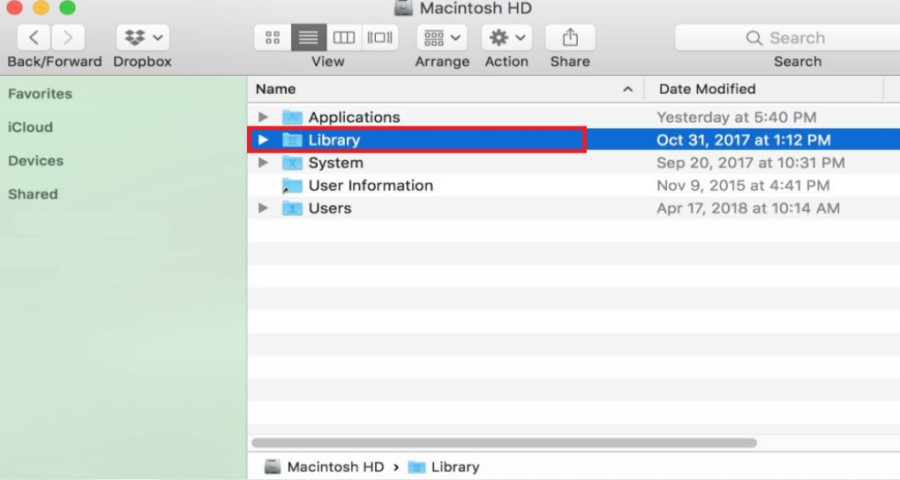
Task: Select the Applications folder icon
Action: tap(292, 117)
